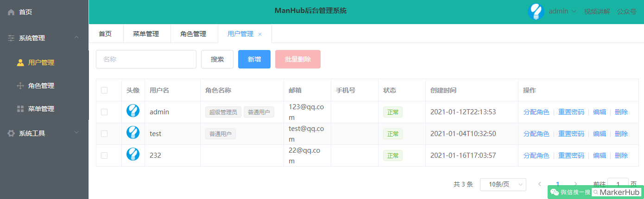Tick the select-all checkbox in the table header
This screenshot has width=644, height=199.
point(104,90)
